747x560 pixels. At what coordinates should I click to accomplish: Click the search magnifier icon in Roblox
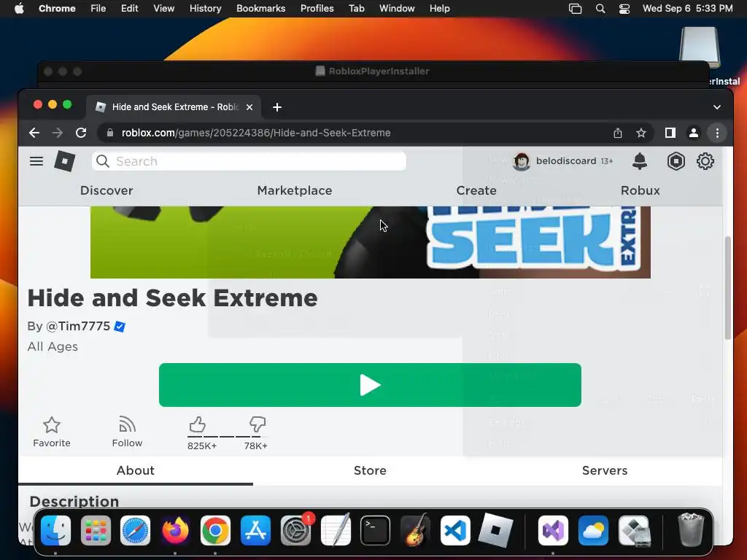click(102, 161)
